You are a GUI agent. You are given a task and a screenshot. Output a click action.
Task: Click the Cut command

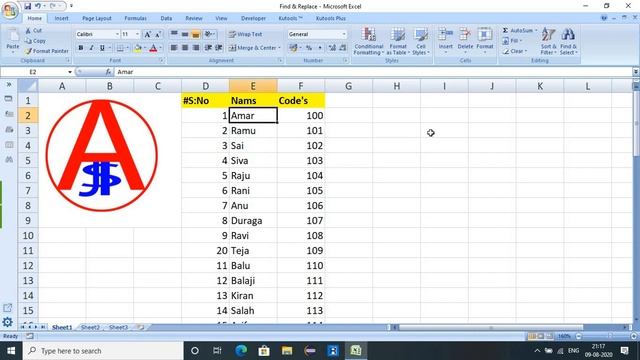(x=33, y=31)
